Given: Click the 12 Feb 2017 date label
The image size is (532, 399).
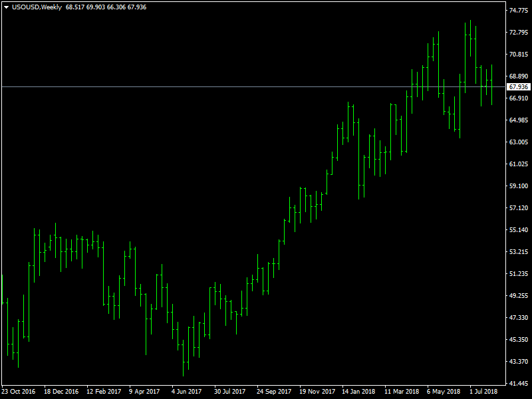Looking at the screenshot, I should pyautogui.click(x=104, y=392).
